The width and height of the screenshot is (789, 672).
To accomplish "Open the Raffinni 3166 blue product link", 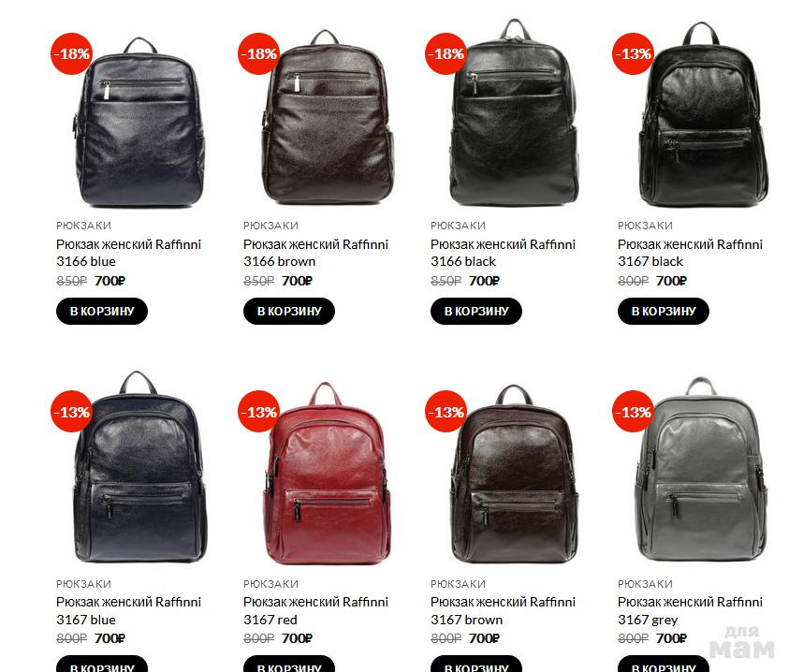I will (128, 253).
